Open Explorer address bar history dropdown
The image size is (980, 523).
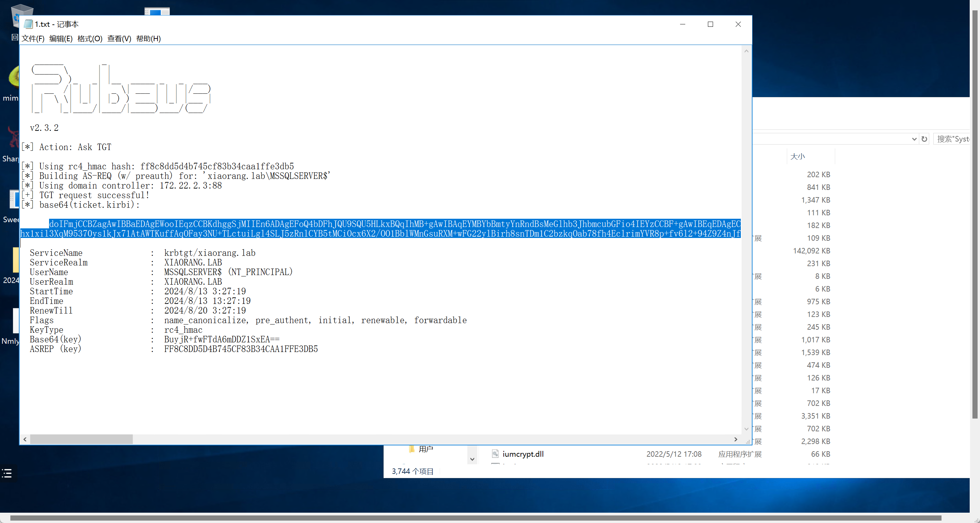click(x=914, y=139)
